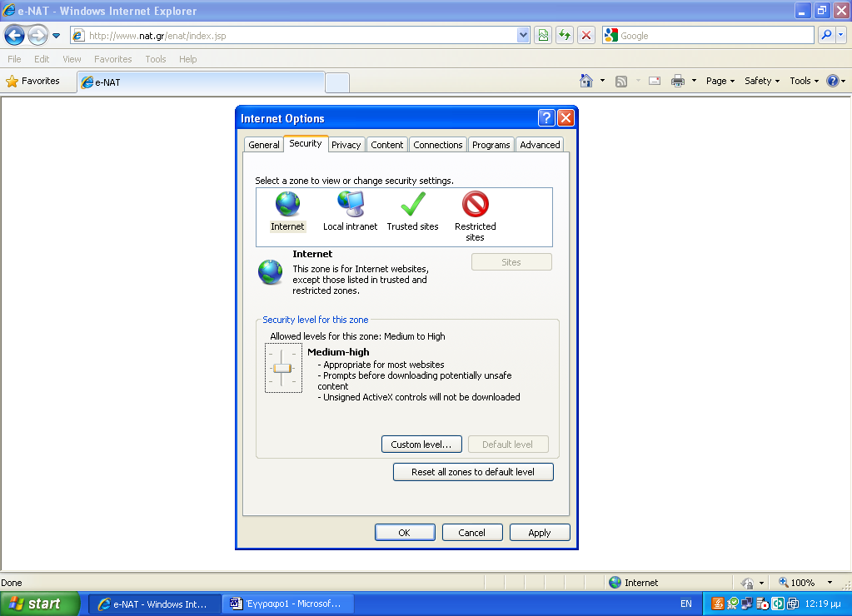
Task: Click Reset all zones to default level
Action: tap(473, 472)
